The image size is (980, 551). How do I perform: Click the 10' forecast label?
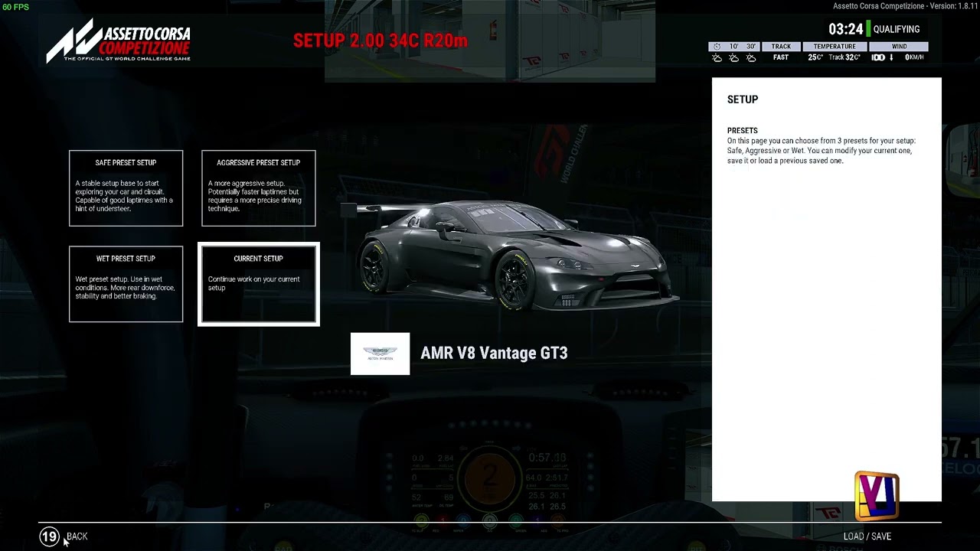coord(733,47)
